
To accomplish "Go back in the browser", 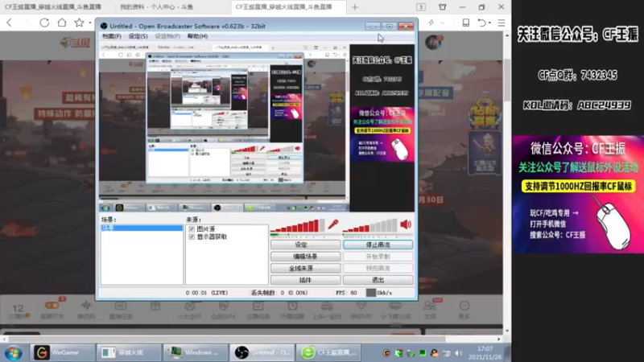I will 10,23.
